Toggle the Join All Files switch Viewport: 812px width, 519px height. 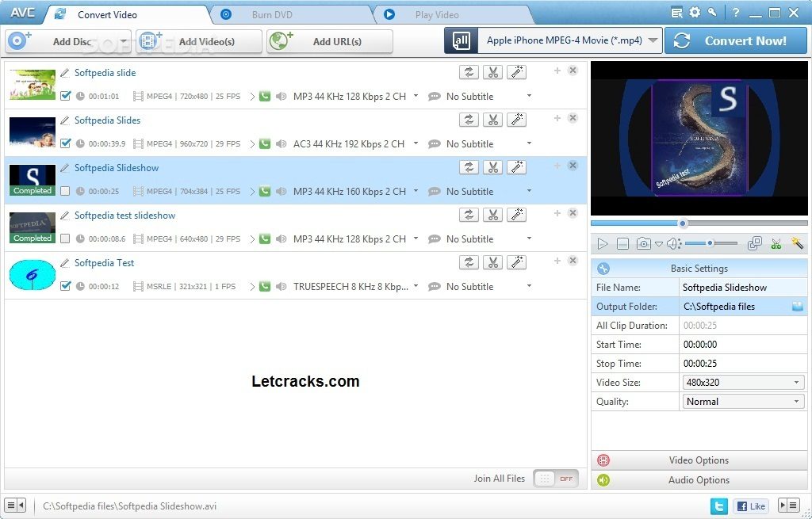point(556,479)
